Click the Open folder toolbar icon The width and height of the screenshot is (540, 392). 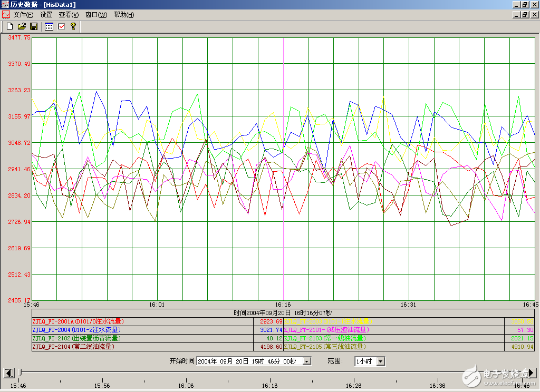click(22, 26)
